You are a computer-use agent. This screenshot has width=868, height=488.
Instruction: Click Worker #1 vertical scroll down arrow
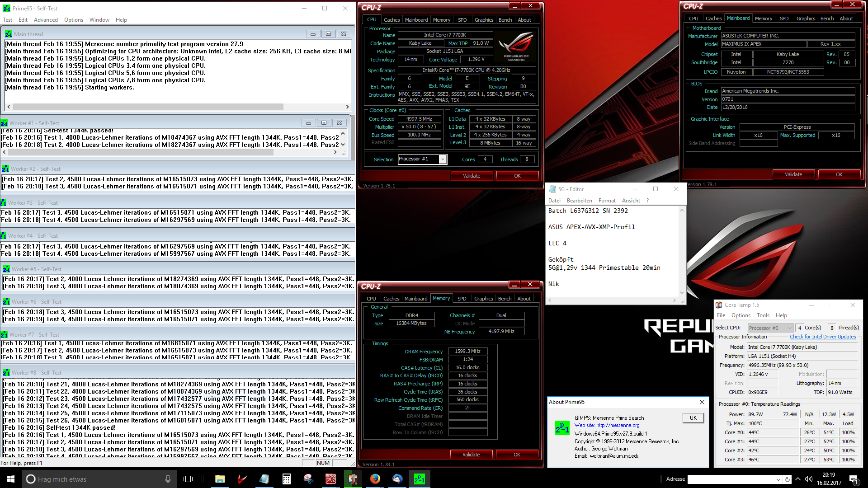(x=343, y=145)
